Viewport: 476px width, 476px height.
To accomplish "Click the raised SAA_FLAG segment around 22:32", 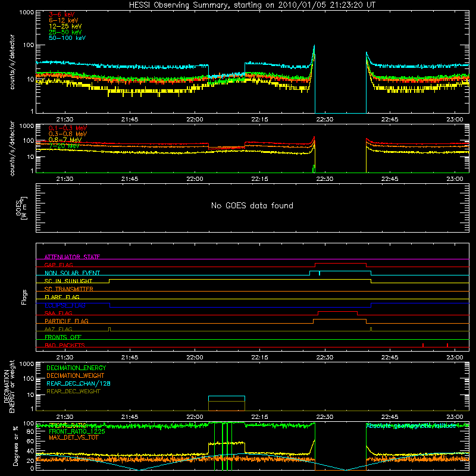I will point(337,312).
